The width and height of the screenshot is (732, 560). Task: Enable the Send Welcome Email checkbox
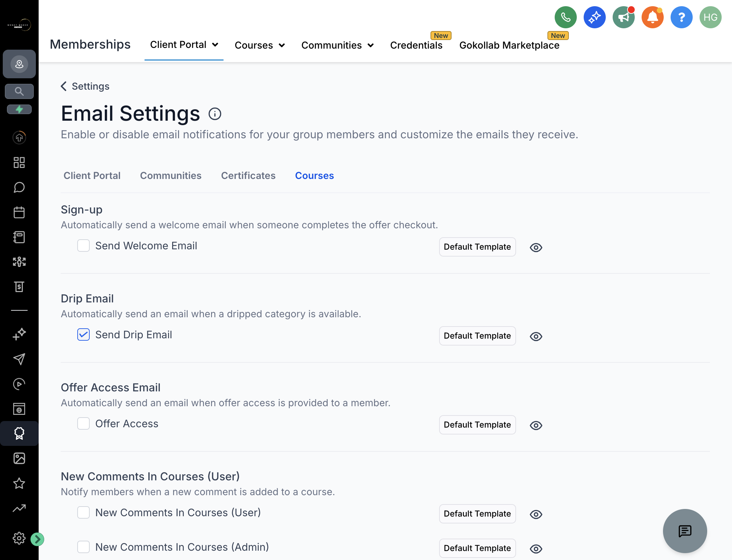(83, 246)
